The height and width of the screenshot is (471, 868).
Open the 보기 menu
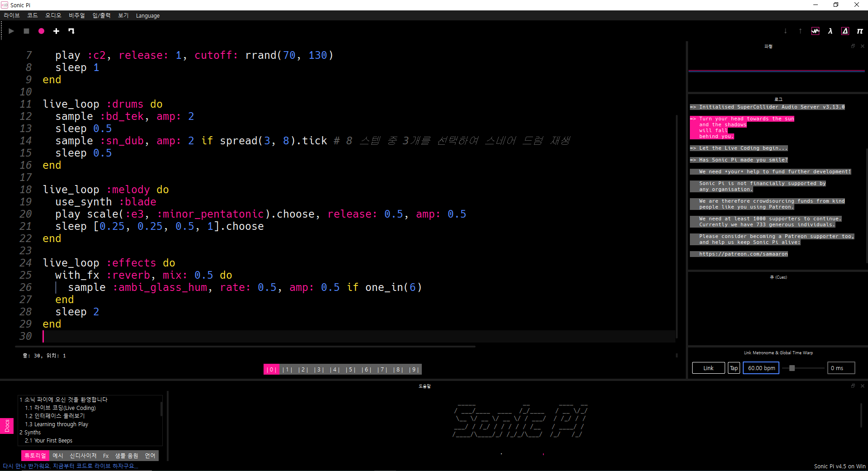(123, 15)
